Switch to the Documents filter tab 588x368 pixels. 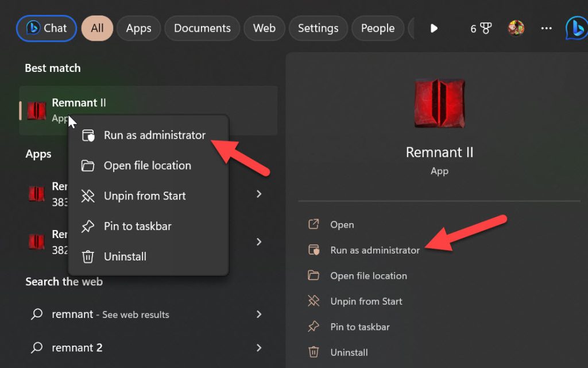(202, 28)
